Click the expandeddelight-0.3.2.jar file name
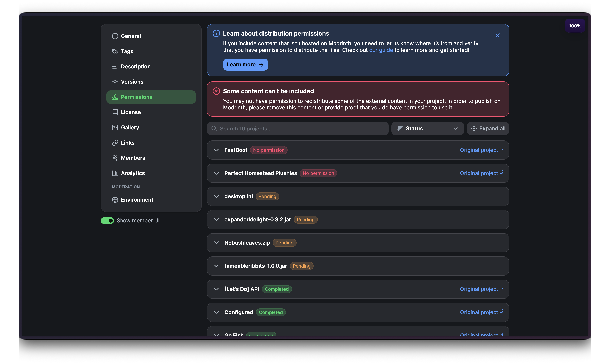The image size is (610, 364). (x=257, y=220)
